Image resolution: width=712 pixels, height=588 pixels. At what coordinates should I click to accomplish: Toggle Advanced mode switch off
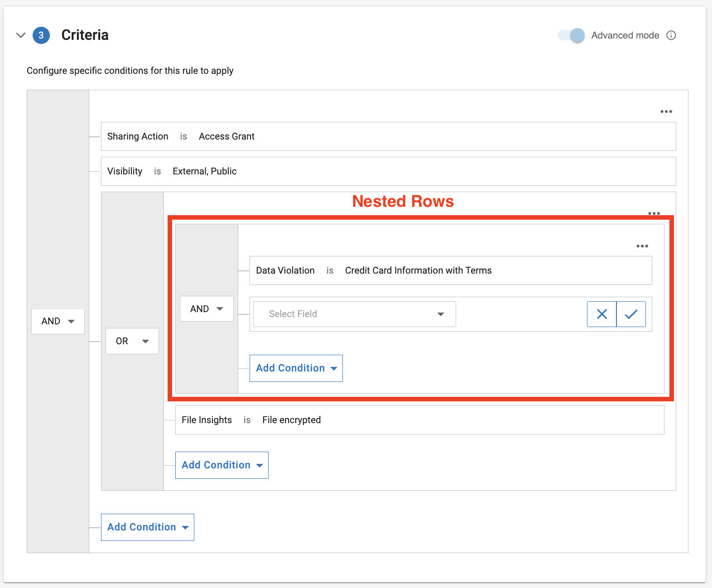(x=572, y=35)
